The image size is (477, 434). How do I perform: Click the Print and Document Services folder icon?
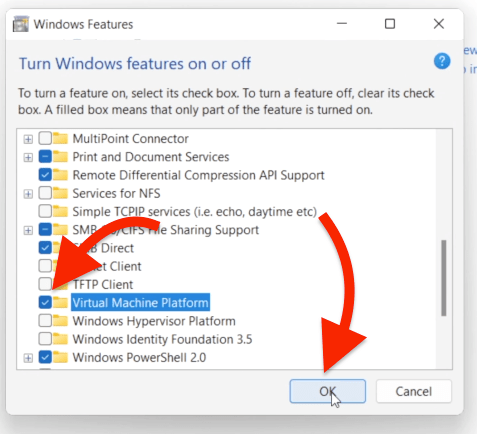point(60,156)
